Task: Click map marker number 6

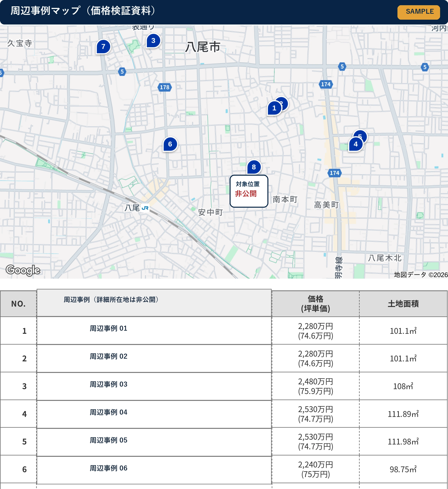Action: pyautogui.click(x=170, y=144)
